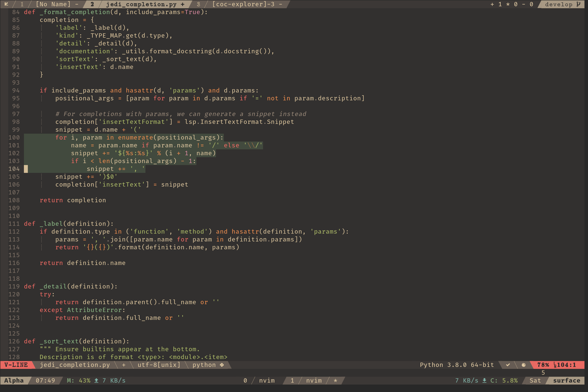Click the V-LINE mode indicator
This screenshot has height=392, width=588.
[x=16, y=365]
